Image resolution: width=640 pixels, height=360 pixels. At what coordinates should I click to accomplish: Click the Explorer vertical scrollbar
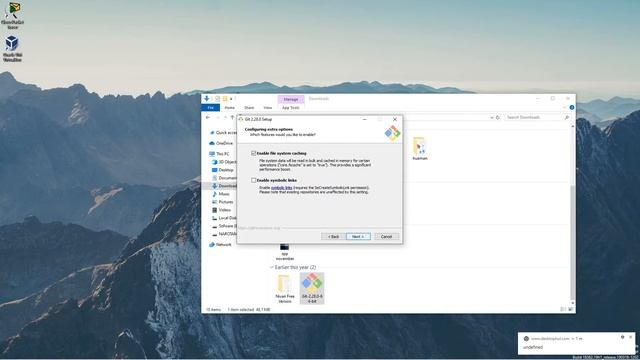tap(573, 242)
